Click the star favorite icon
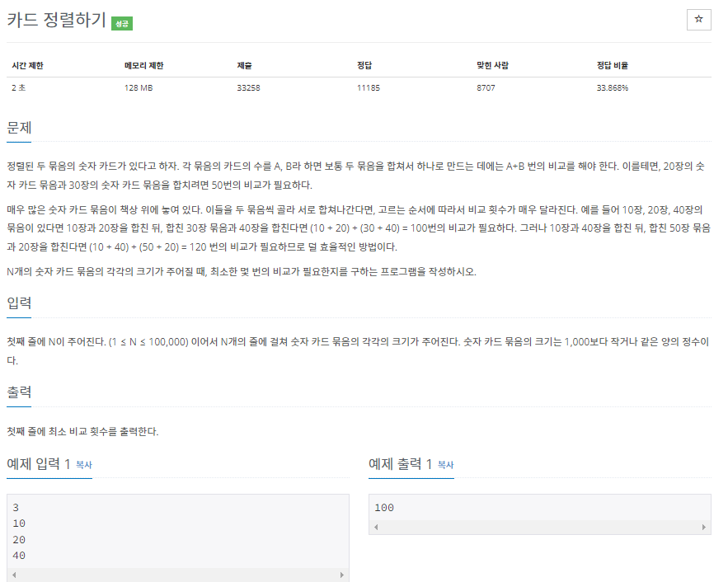 (699, 20)
